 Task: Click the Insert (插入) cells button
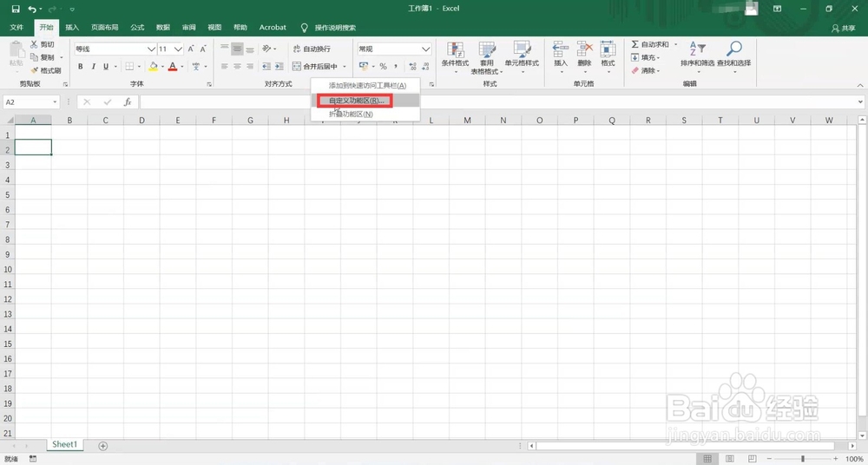561,57
